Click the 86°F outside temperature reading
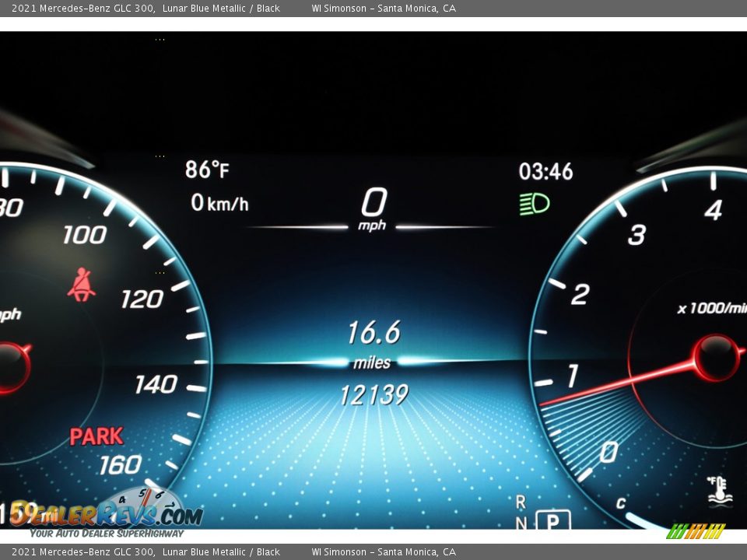Screen dimensions: 747x560 207,170
